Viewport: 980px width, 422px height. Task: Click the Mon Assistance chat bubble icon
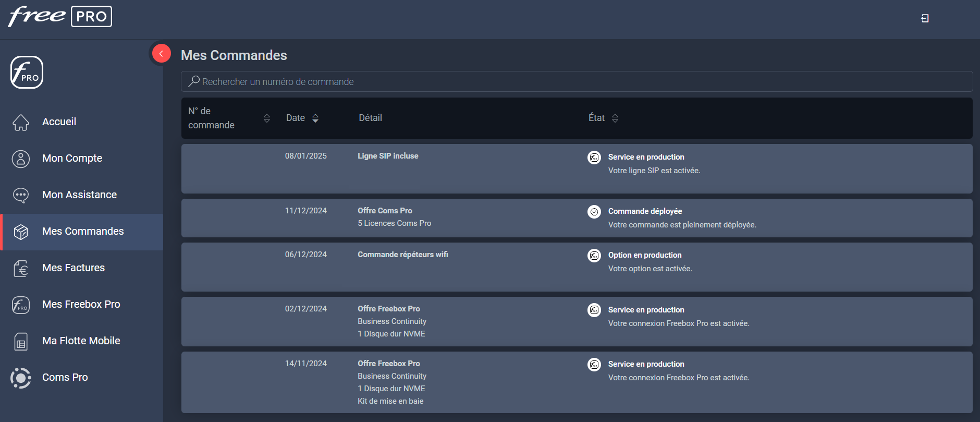21,195
